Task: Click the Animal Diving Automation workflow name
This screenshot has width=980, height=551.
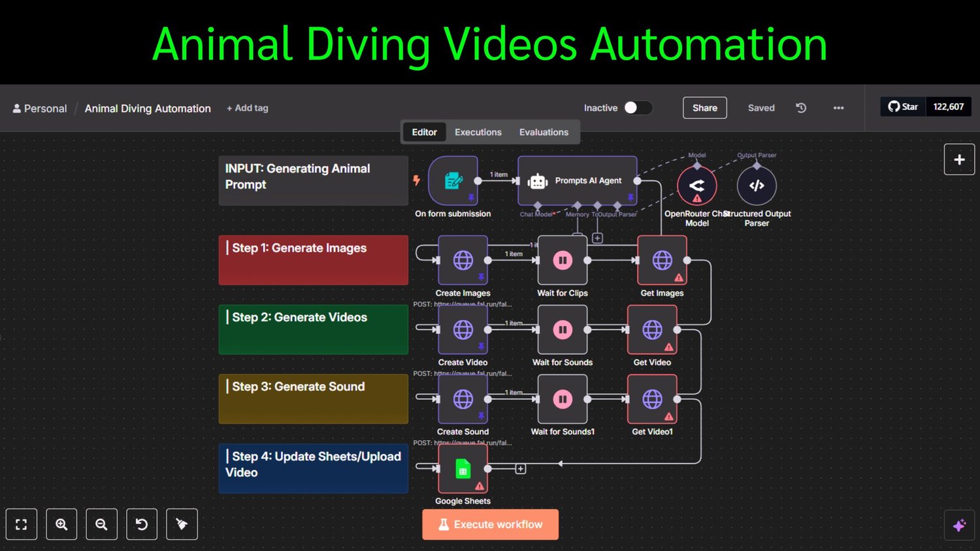Action: pos(148,109)
